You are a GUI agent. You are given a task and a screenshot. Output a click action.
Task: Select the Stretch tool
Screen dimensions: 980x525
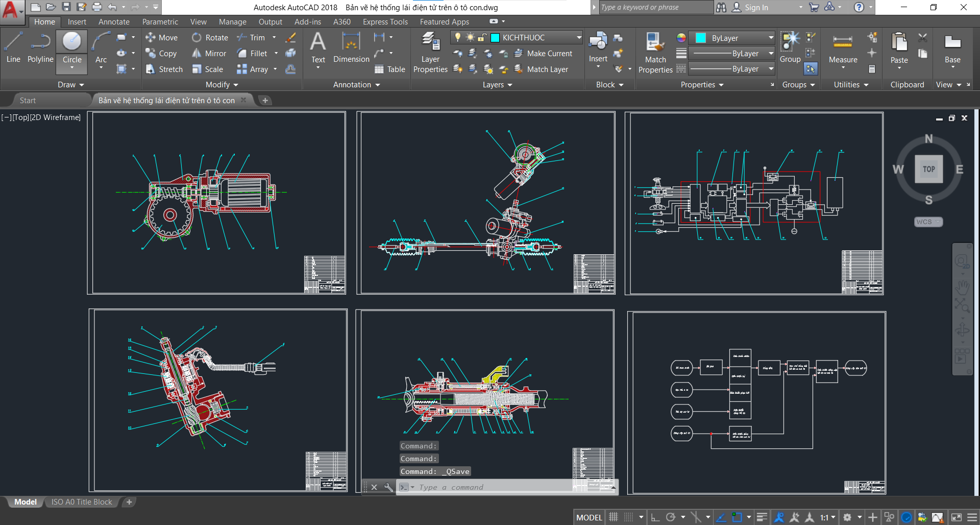point(164,69)
